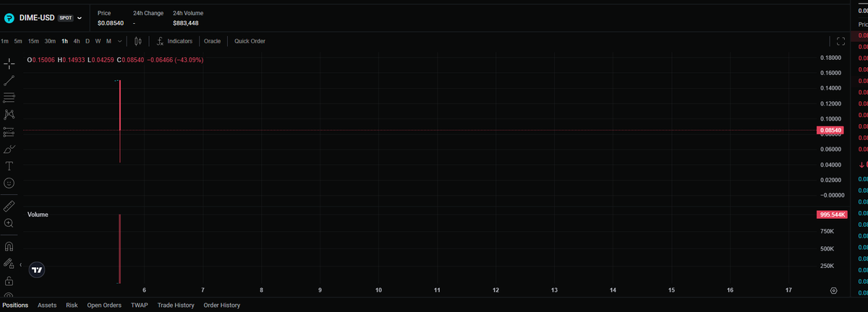Select the crosshair cursor tool
Viewport: 868px width, 312px height.
pyautogui.click(x=9, y=64)
